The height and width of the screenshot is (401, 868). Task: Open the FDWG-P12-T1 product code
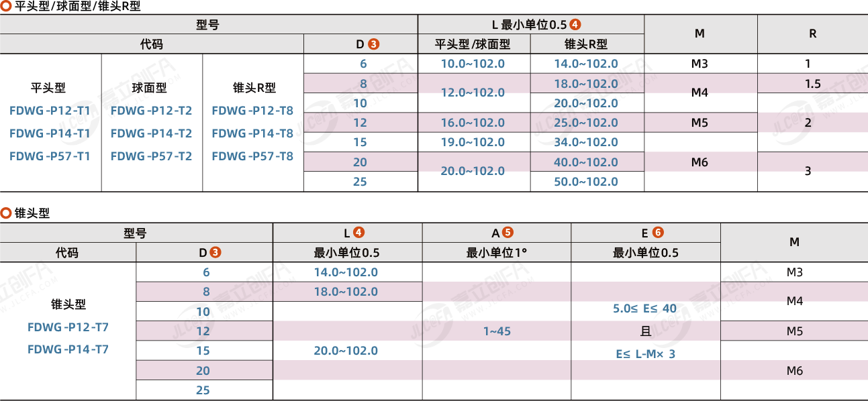click(50, 111)
